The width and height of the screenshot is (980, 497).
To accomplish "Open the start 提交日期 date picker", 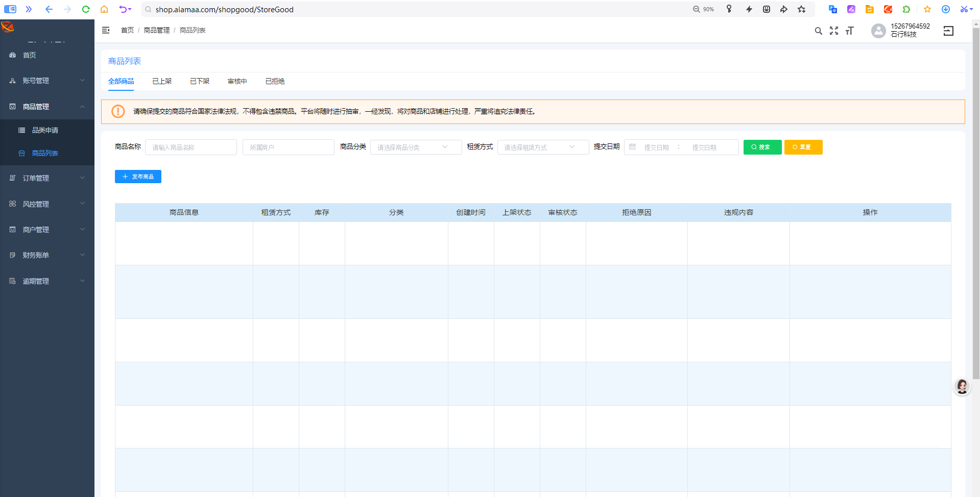I will (x=657, y=147).
